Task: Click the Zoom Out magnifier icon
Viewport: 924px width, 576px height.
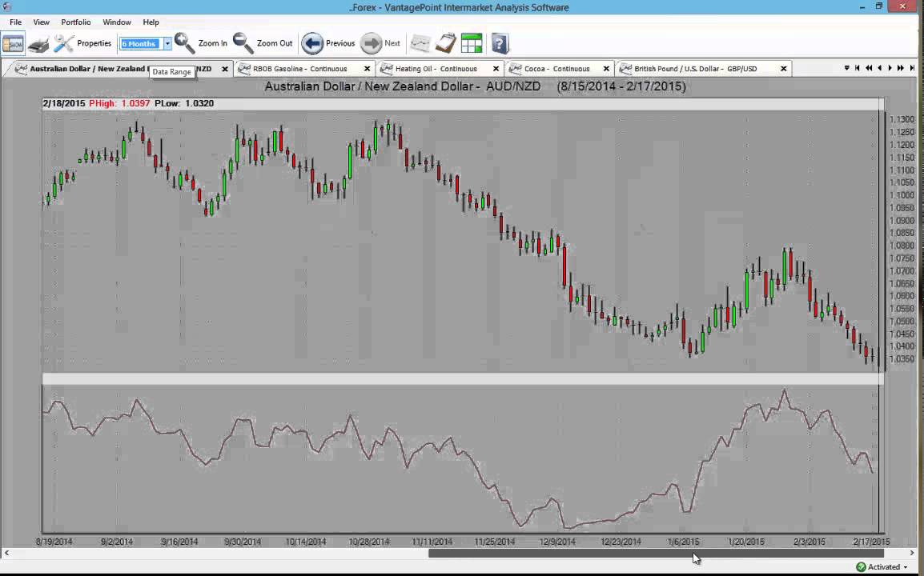Action: (x=243, y=43)
